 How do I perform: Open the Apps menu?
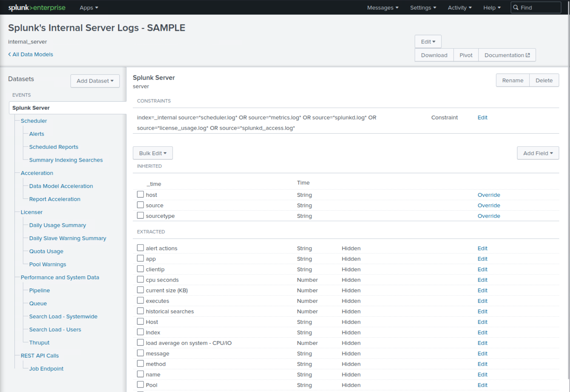coord(89,8)
